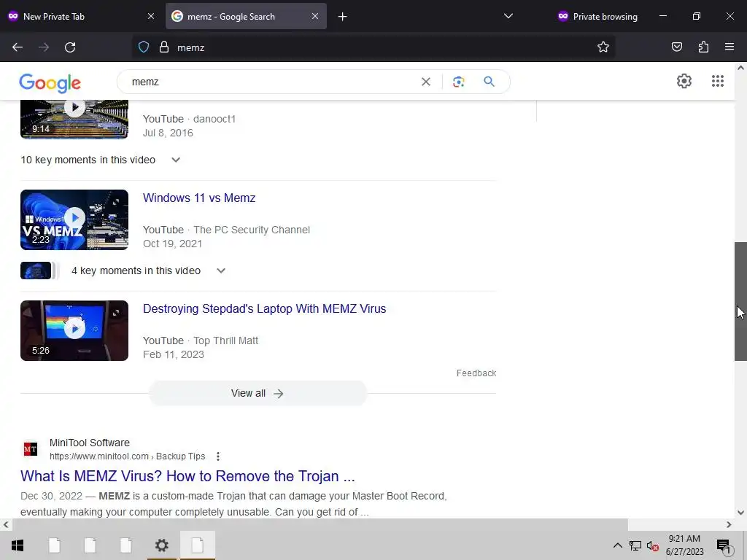This screenshot has height=560, width=747.
Task: Click the vertical scrollbar thumb
Action: point(740,301)
